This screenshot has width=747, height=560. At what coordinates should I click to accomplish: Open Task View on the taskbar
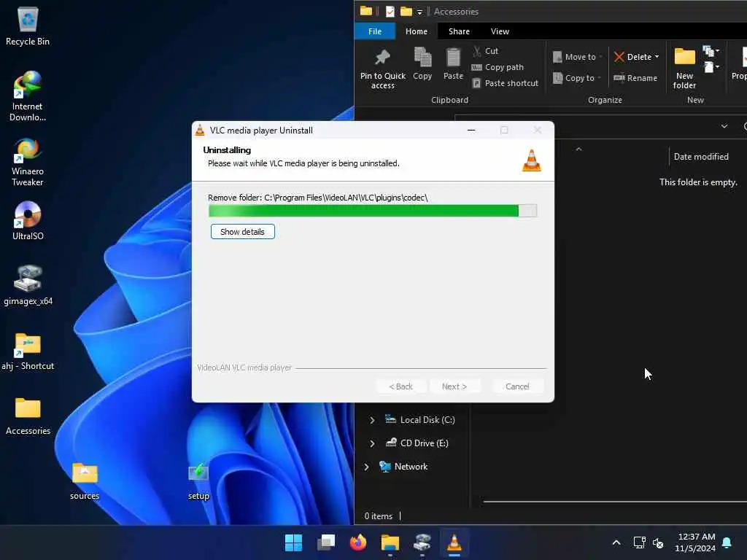326,542
